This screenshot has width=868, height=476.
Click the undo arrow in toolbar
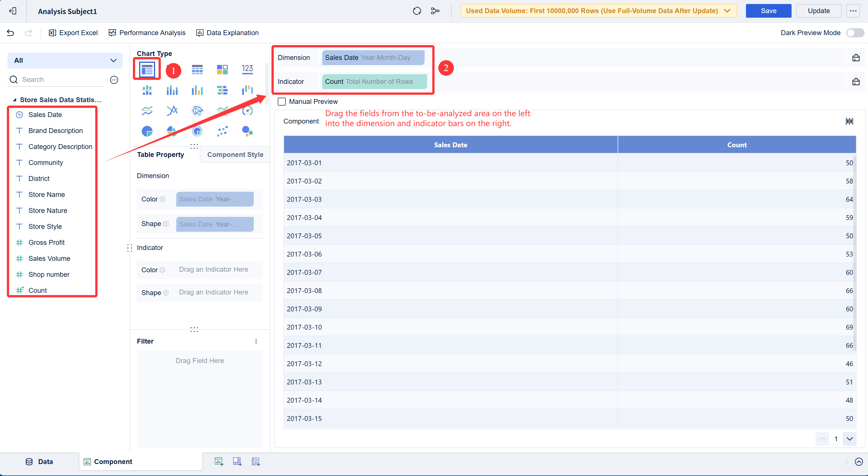click(11, 33)
